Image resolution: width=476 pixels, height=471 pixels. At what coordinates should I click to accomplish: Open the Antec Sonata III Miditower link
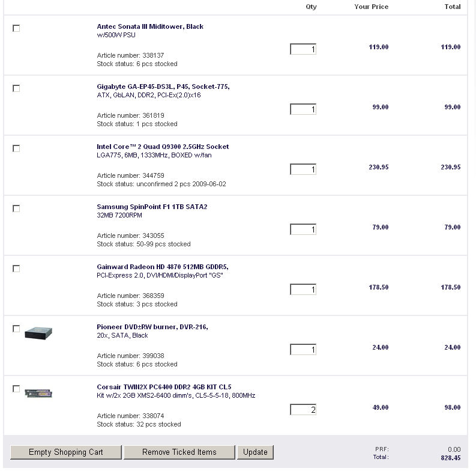[x=150, y=26]
